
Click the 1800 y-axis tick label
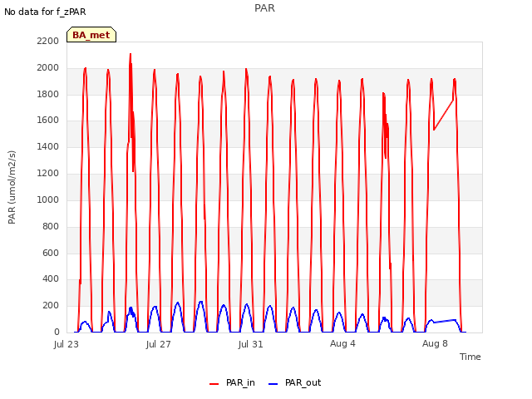(48, 94)
